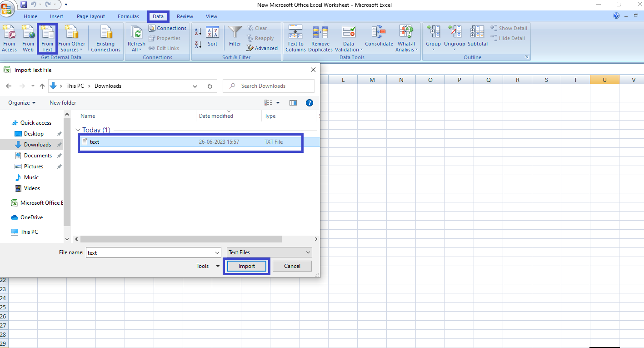Click the Cancel button
The height and width of the screenshot is (348, 644).
click(x=292, y=266)
